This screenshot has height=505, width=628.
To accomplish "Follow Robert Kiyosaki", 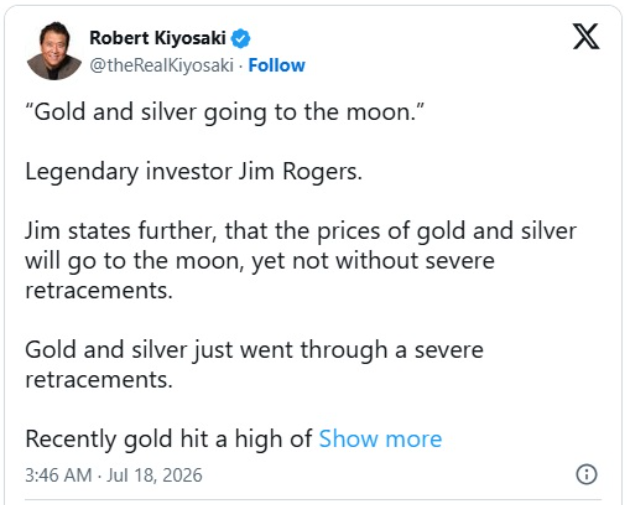I will 277,65.
